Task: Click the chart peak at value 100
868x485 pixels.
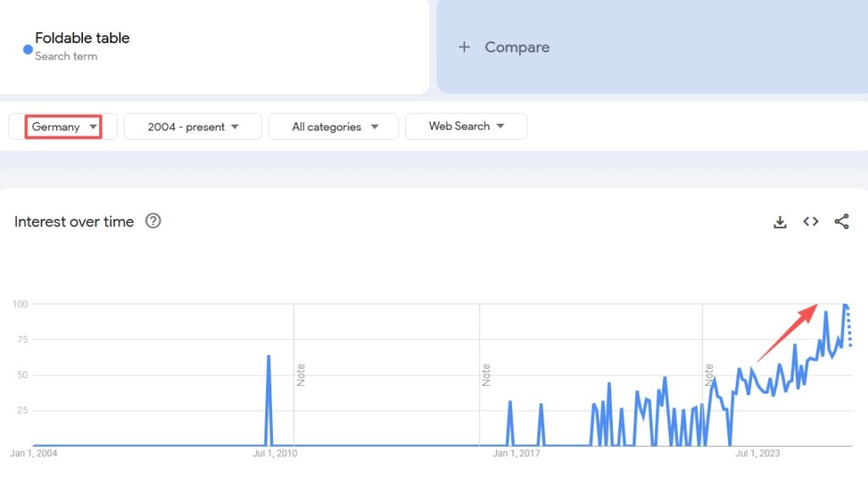Action: point(844,304)
